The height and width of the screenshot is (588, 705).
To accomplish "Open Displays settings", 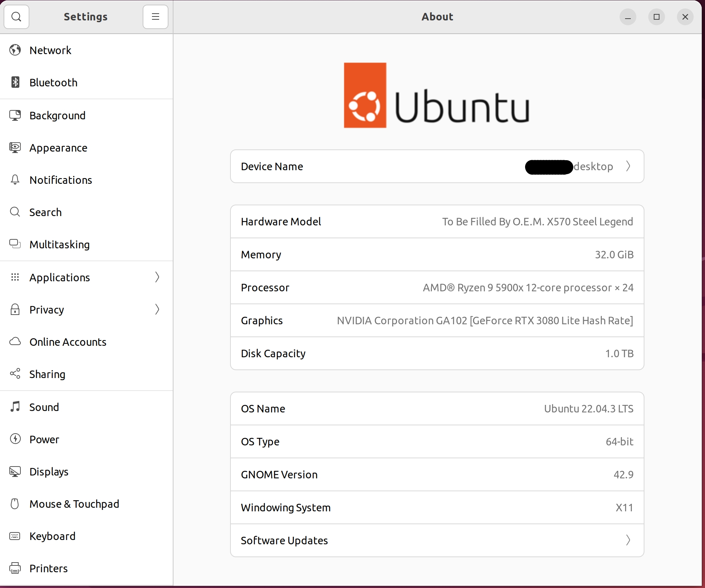I will click(86, 472).
